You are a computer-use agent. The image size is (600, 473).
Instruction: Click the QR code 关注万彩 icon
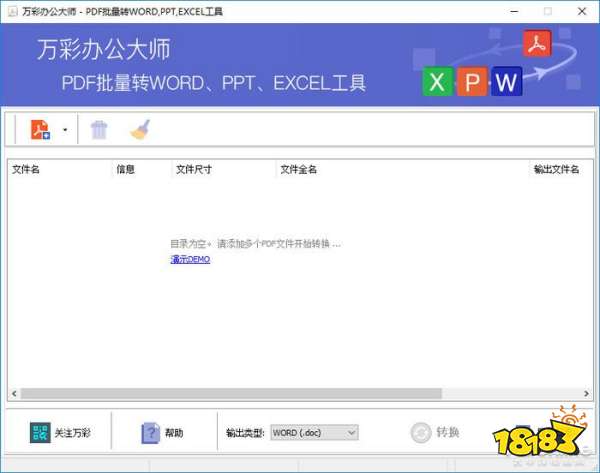(x=40, y=432)
